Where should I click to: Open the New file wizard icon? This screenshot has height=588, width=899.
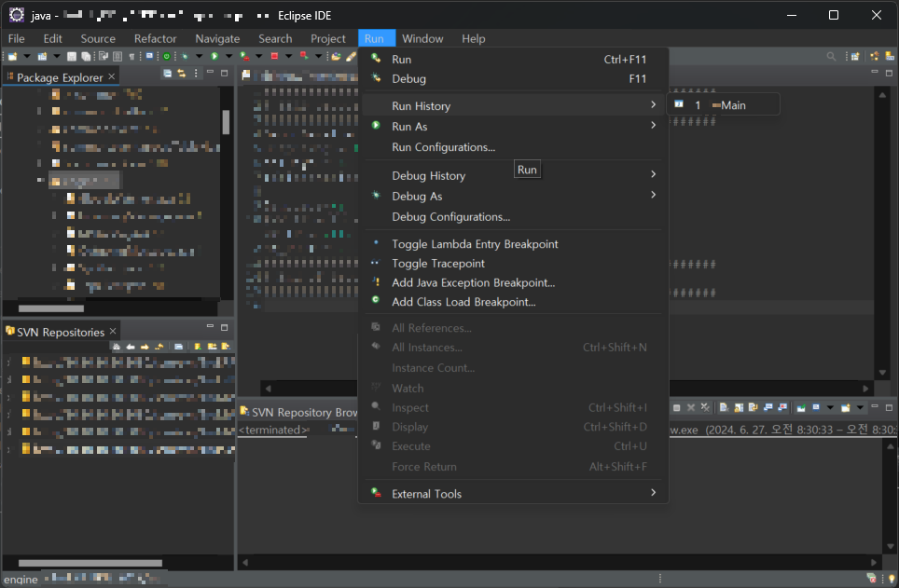(x=12, y=56)
